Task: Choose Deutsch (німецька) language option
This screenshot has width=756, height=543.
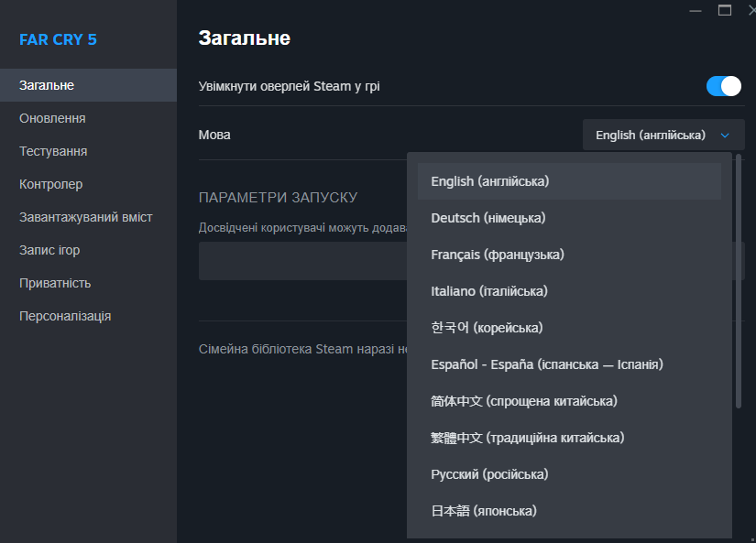Action: point(569,218)
